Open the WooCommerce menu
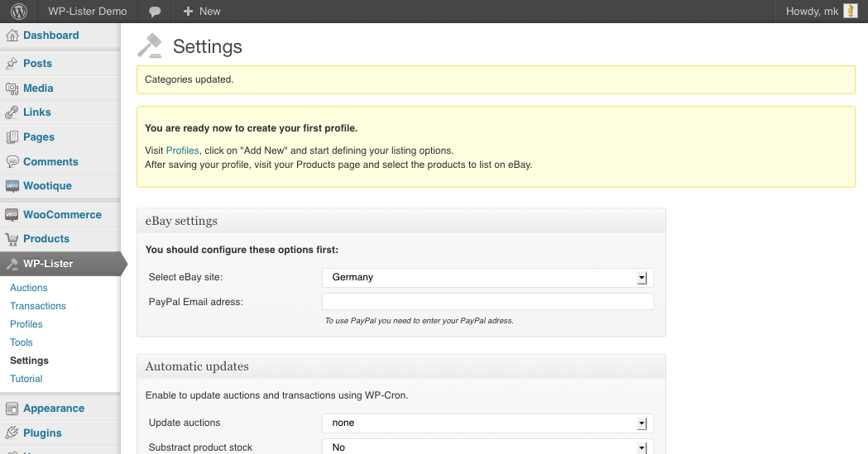 (x=62, y=214)
